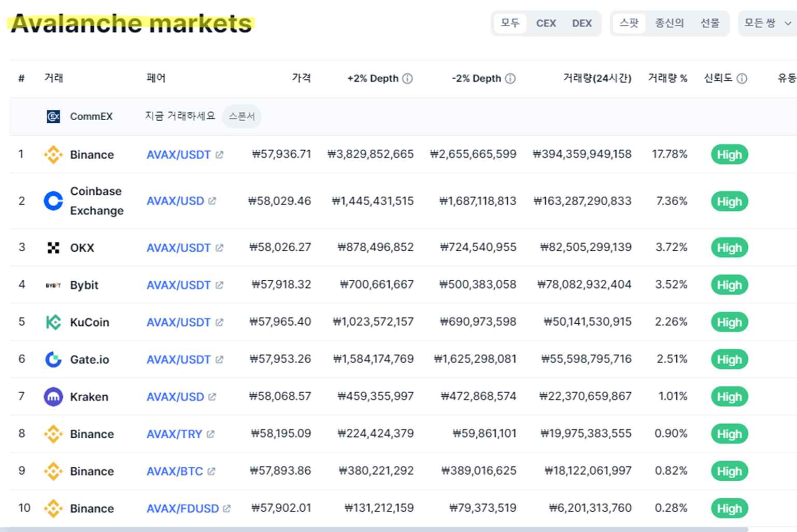Enable the 선물 market filter
The image size is (797, 532).
pos(710,23)
